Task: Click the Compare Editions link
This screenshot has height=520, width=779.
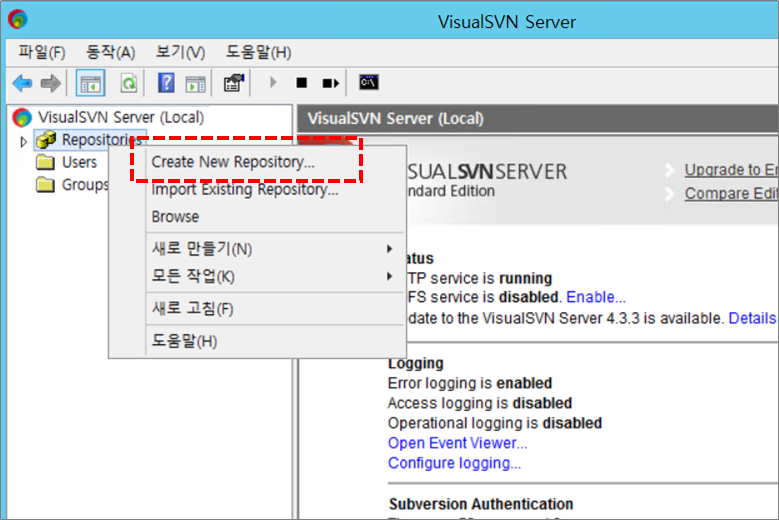Action: coord(731,193)
